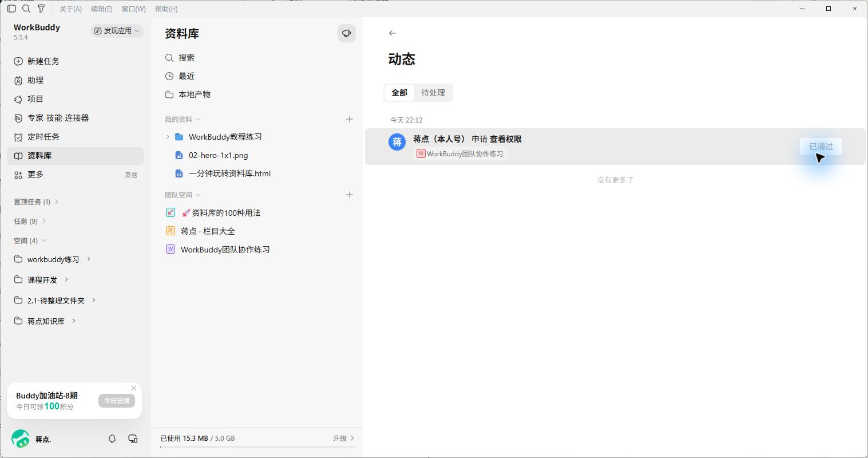The height and width of the screenshot is (458, 868).
Task: Open the 发现应用 dropdown
Action: 117,31
